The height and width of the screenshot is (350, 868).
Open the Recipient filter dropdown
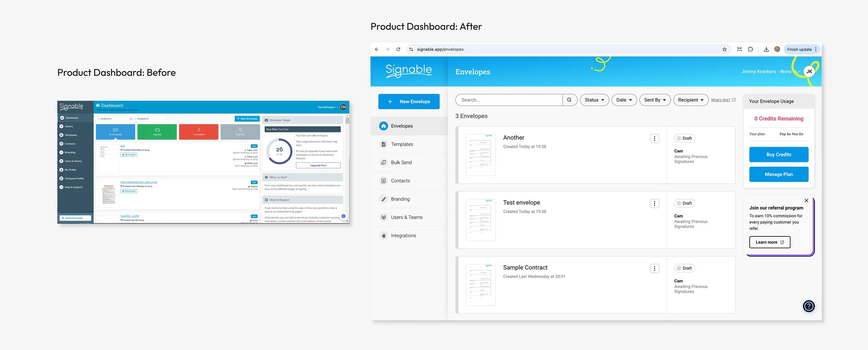691,100
